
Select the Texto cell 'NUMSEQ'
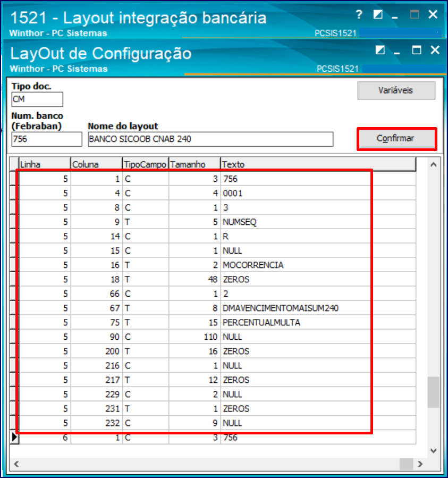click(318, 222)
